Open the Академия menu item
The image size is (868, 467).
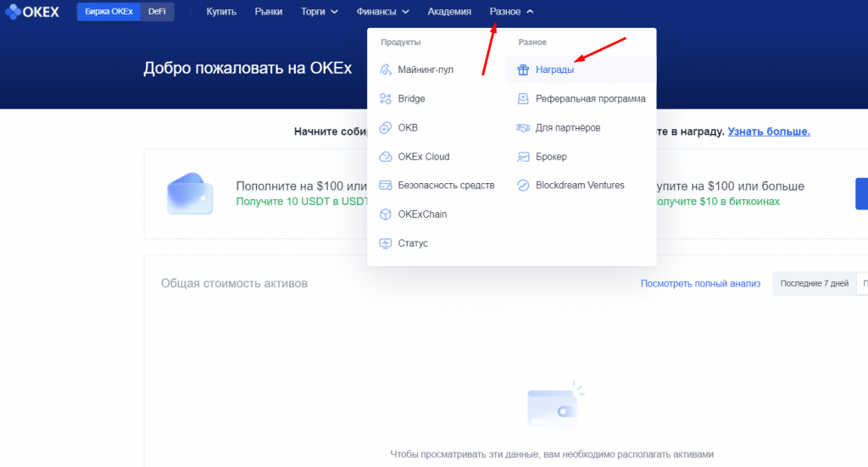[x=449, y=12]
